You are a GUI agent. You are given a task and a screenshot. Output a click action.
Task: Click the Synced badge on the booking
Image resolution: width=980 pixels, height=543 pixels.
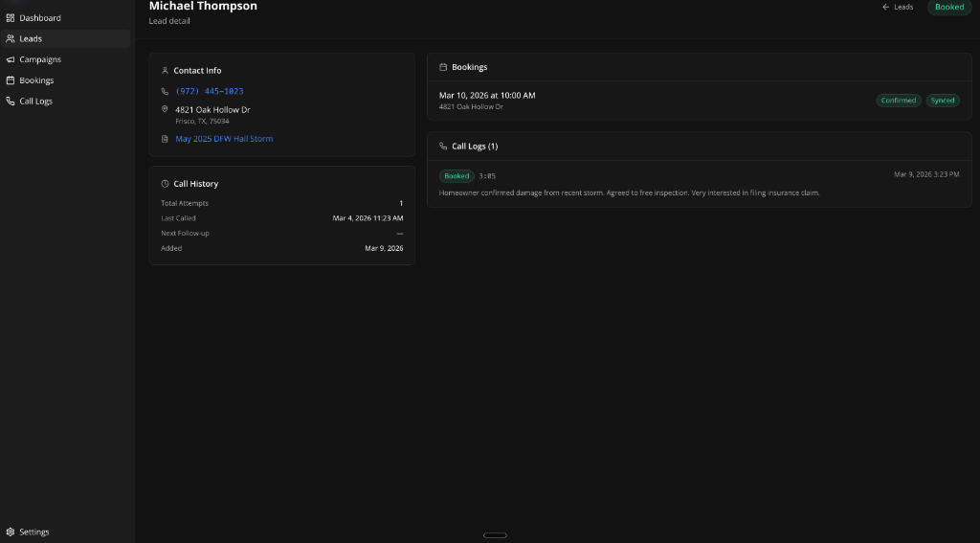pyautogui.click(x=943, y=101)
